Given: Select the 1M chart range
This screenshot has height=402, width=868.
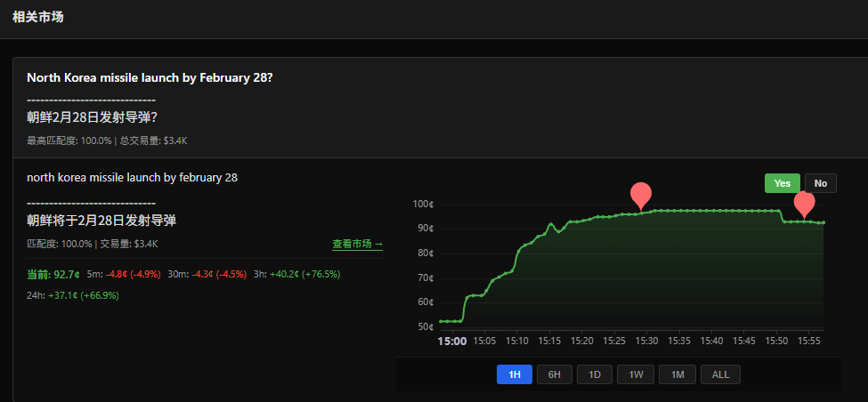Looking at the screenshot, I should [x=677, y=374].
